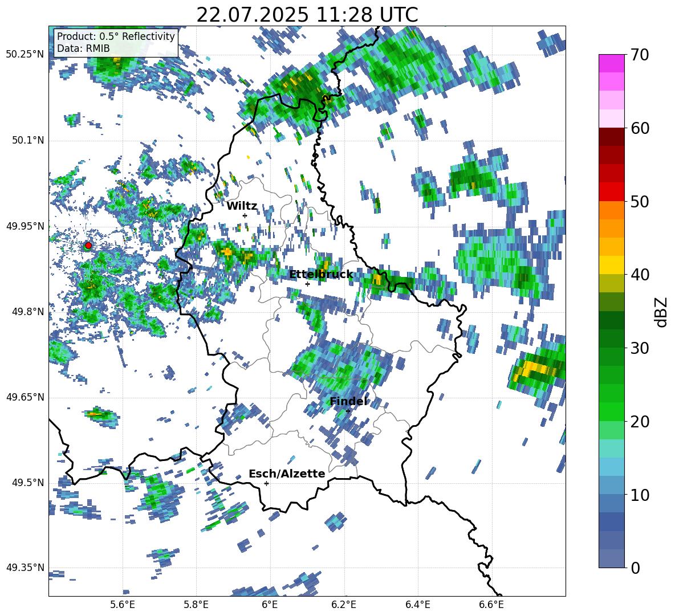Pick the light blue swatch above 10 dBZ

point(611,467)
